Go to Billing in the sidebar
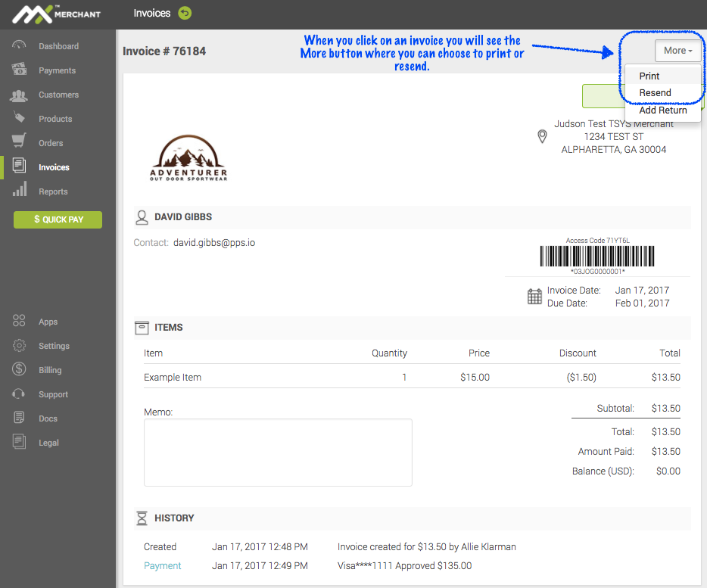The height and width of the screenshot is (588, 707). pos(50,370)
